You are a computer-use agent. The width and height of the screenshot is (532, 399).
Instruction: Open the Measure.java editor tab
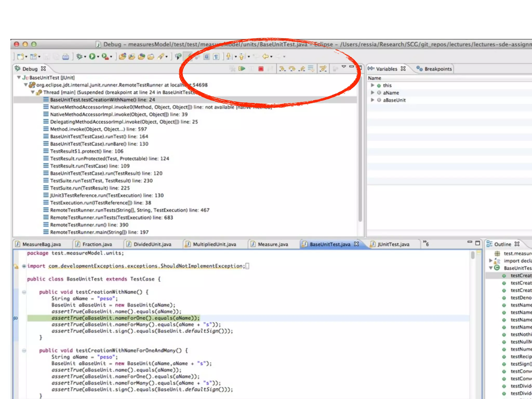pos(272,244)
